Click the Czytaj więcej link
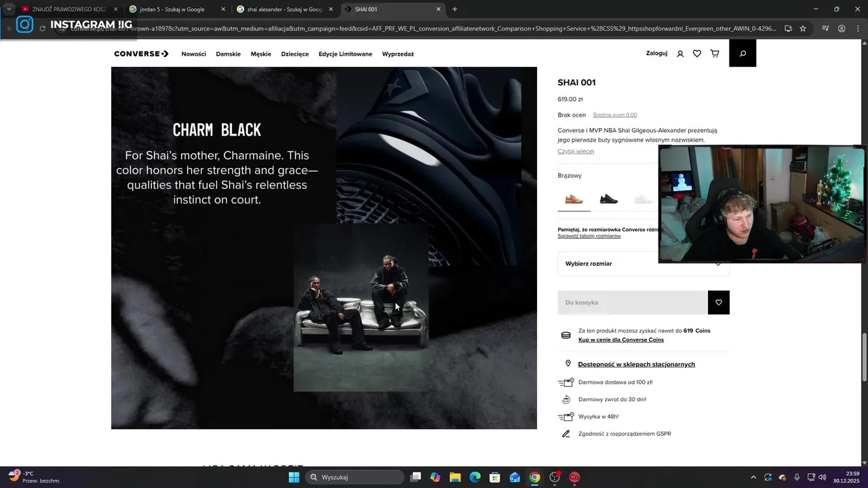The height and width of the screenshot is (488, 868). [x=576, y=151]
